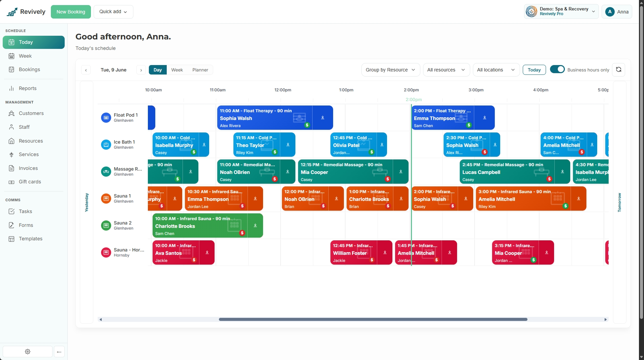
Task: Go to next day with right chevron
Action: click(x=141, y=70)
